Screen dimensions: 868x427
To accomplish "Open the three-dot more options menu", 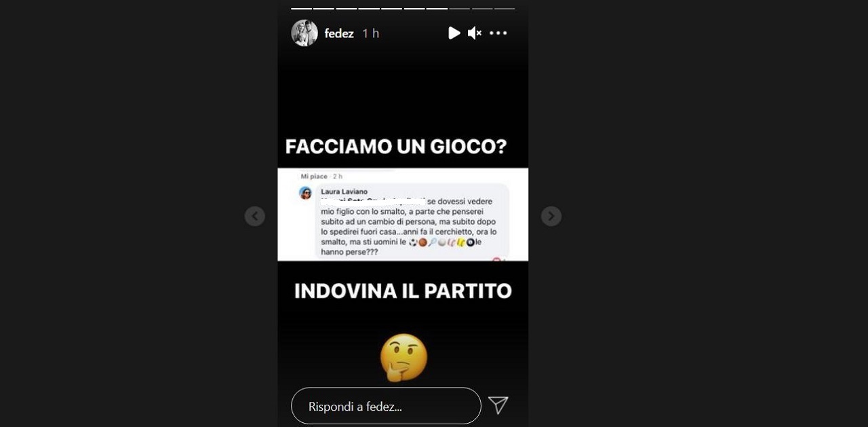I will [498, 33].
